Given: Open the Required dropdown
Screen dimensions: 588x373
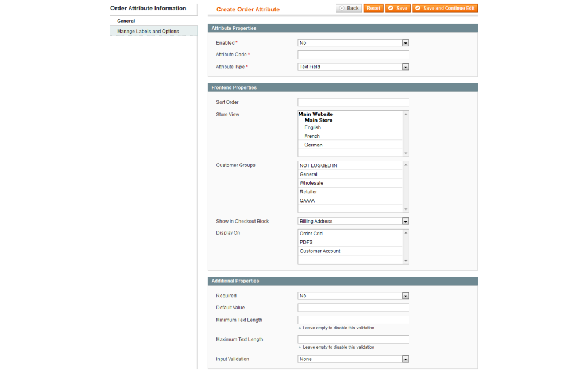Looking at the screenshot, I should click(353, 296).
